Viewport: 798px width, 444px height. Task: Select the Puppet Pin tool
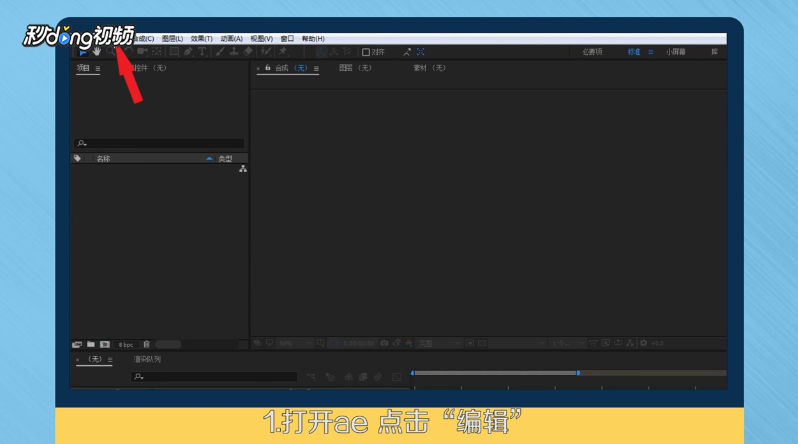pos(283,51)
